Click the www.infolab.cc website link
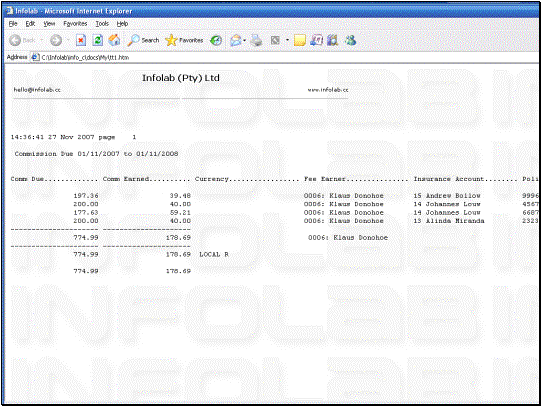Screen dimensions: 541x406 click(328, 90)
